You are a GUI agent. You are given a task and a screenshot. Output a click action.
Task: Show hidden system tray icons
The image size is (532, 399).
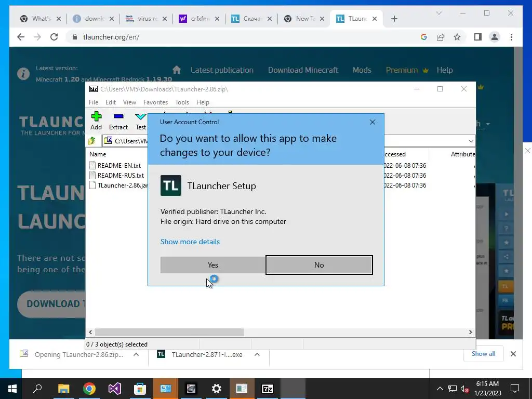(440, 389)
